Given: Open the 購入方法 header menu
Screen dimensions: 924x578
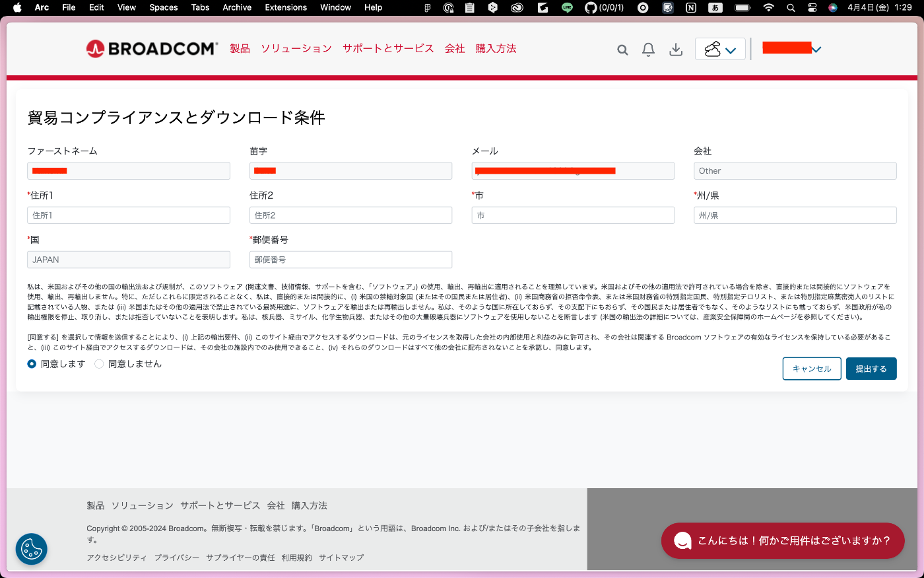Looking at the screenshot, I should [x=496, y=48].
